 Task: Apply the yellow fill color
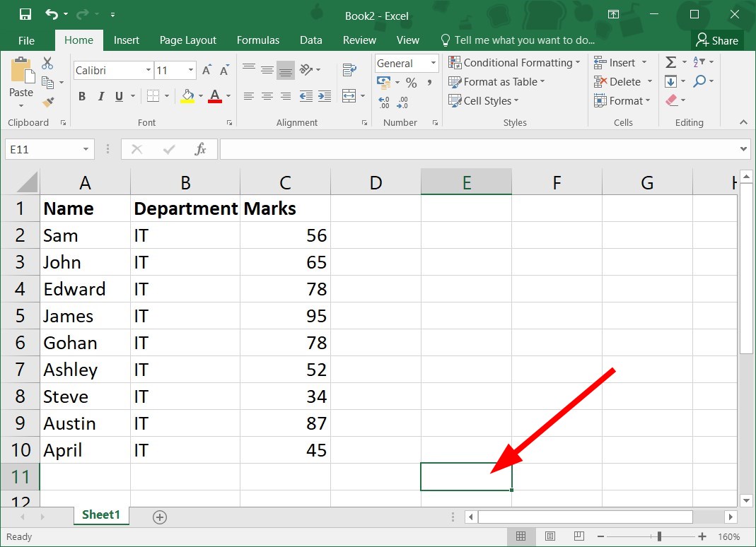[x=187, y=96]
